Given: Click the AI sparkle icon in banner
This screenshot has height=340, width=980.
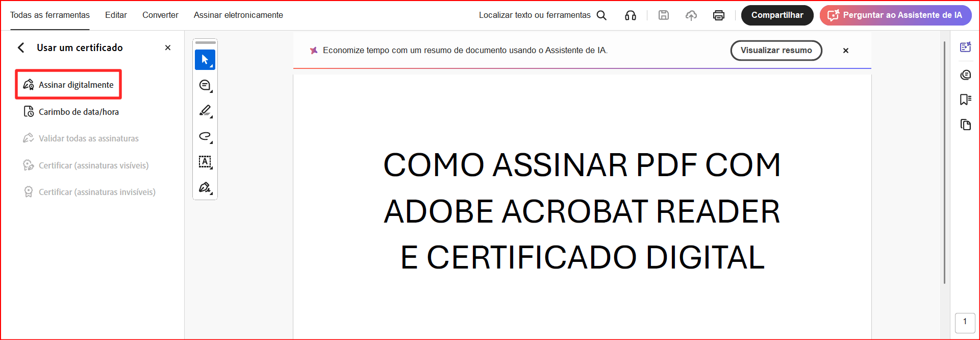Looking at the screenshot, I should [x=314, y=51].
